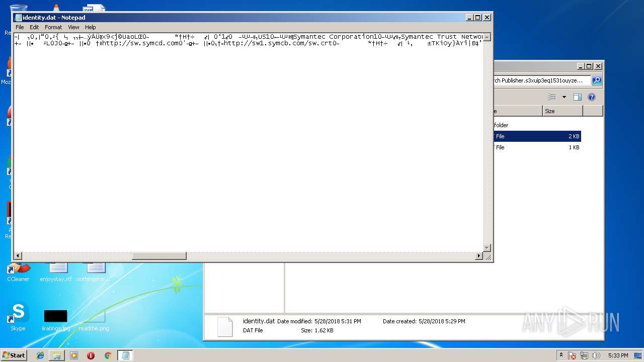The image size is (644, 362).
Task: Maximize the Explorer window
Action: (x=590, y=66)
